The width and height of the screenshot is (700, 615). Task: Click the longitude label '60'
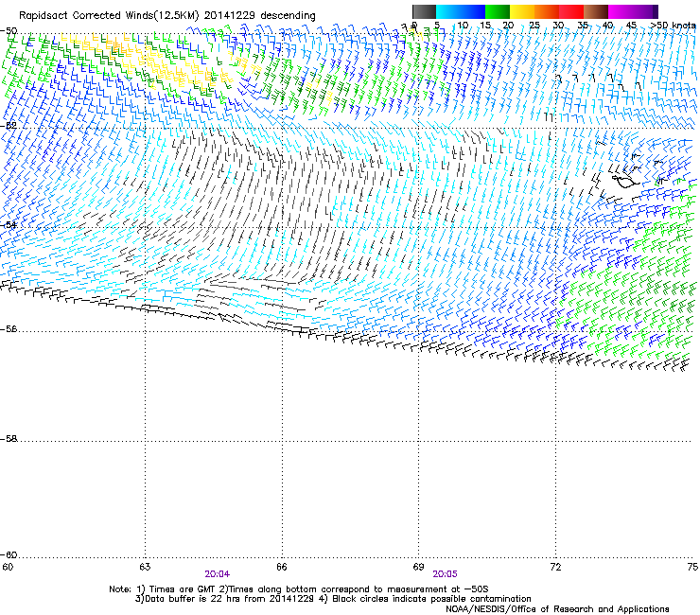coord(8,567)
